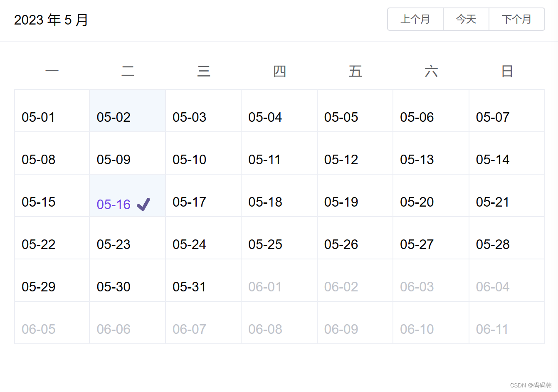558x392 pixels.
Task: Pick next-month date 06-11
Action: (507, 323)
